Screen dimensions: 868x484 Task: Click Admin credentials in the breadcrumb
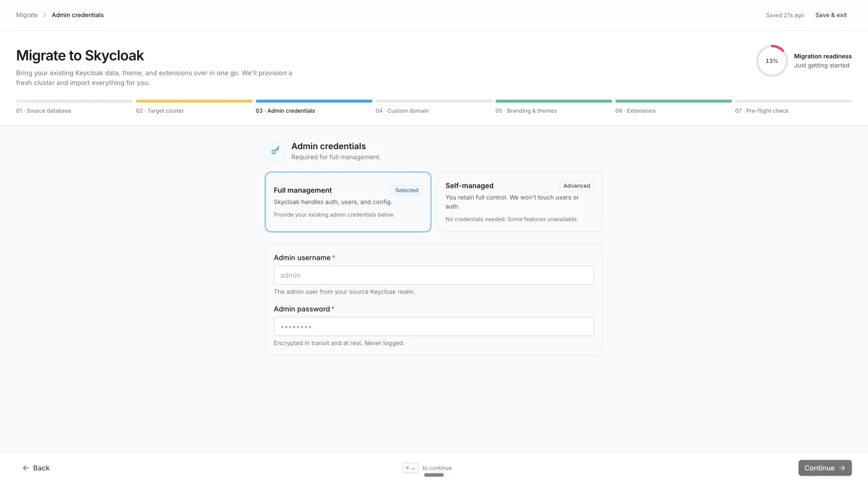[78, 15]
